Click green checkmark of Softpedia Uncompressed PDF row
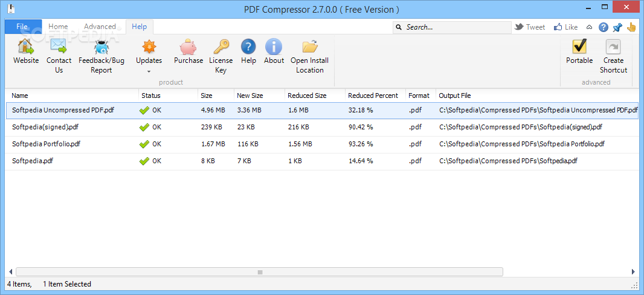This screenshot has height=295, width=644. coord(144,110)
